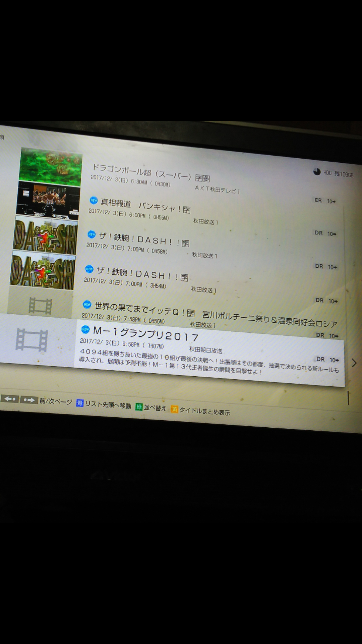Click subtitle 字 icon after イッテQ title
Screen dimensions: 362x644
[191, 313]
